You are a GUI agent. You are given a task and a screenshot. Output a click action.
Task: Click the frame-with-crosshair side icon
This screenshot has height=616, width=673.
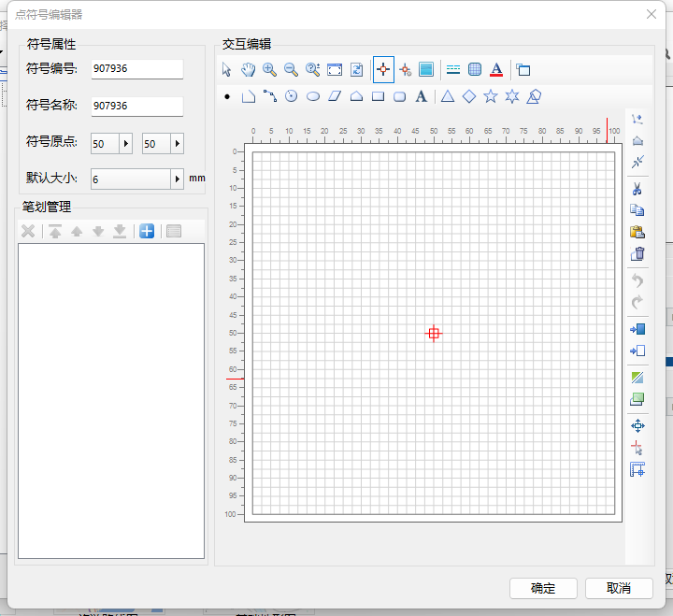pyautogui.click(x=637, y=469)
